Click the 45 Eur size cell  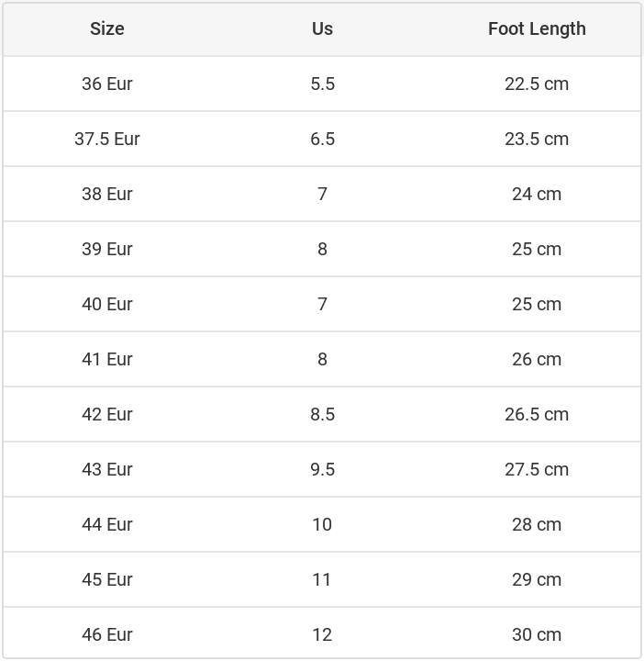107,579
